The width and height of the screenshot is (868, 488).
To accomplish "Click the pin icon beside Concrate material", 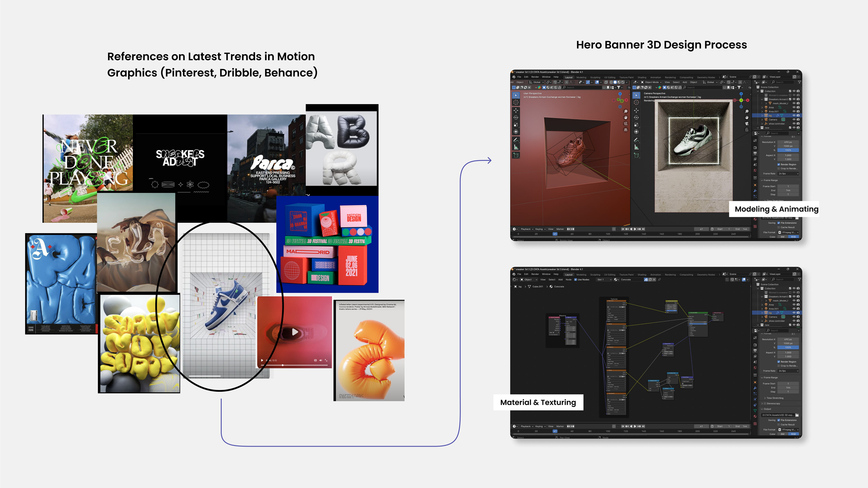I will 659,279.
